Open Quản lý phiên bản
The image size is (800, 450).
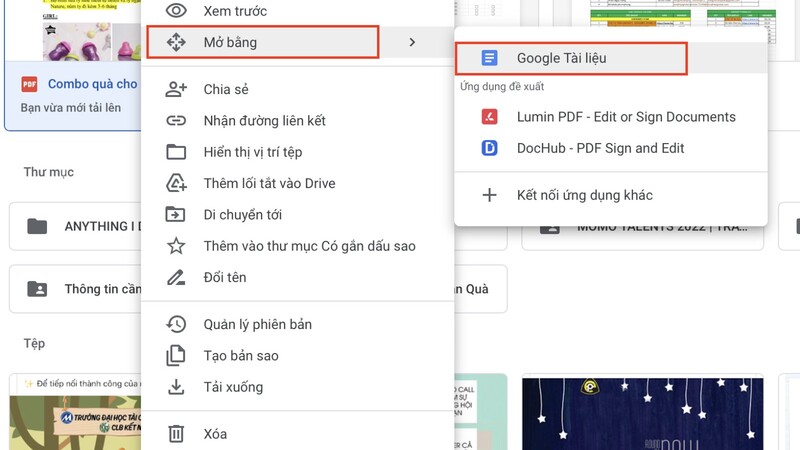(297, 324)
